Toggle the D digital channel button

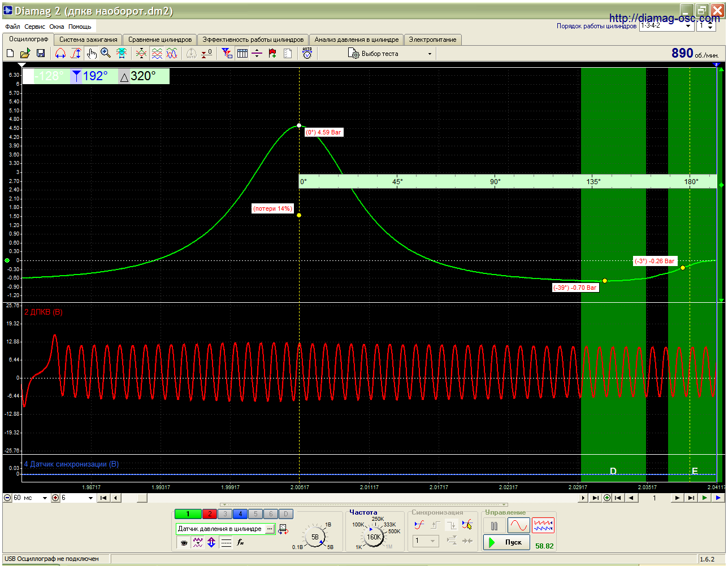coord(286,513)
